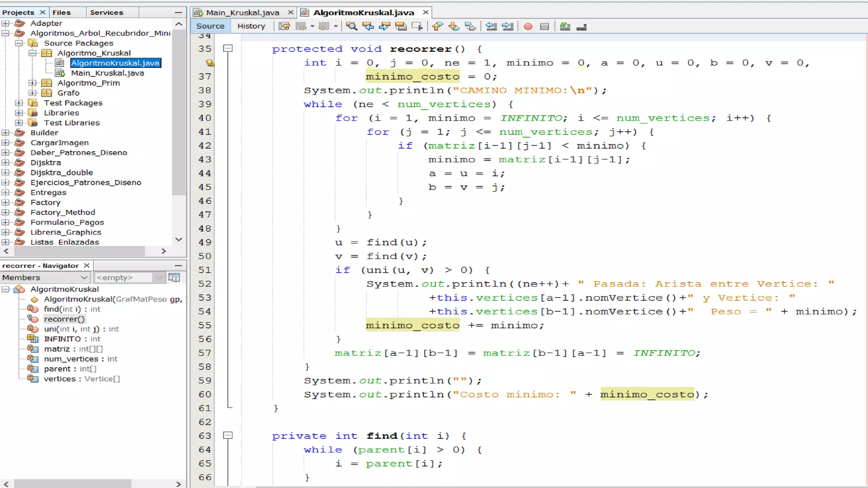Click the Last Edit location icon

284,26
